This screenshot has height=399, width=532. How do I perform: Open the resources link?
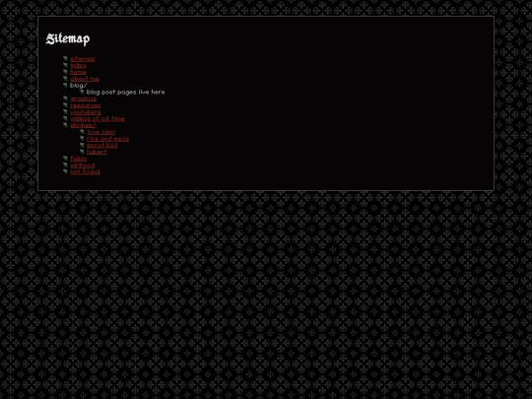click(x=85, y=105)
